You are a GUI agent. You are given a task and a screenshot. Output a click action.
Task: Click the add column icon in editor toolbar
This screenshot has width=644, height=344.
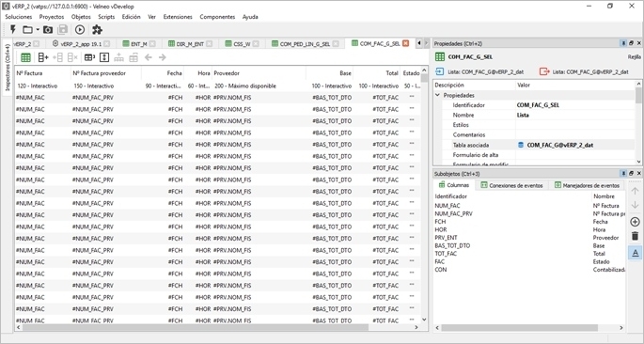coord(43,57)
